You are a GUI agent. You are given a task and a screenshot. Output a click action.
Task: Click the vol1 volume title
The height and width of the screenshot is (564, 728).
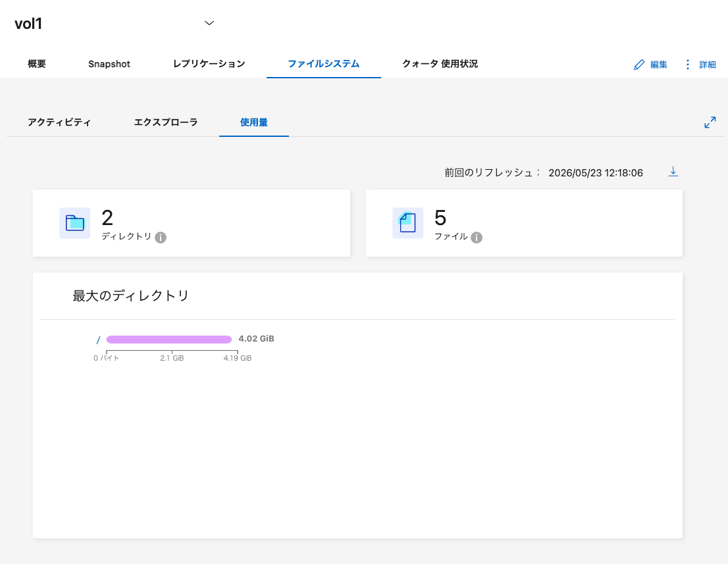coord(28,24)
